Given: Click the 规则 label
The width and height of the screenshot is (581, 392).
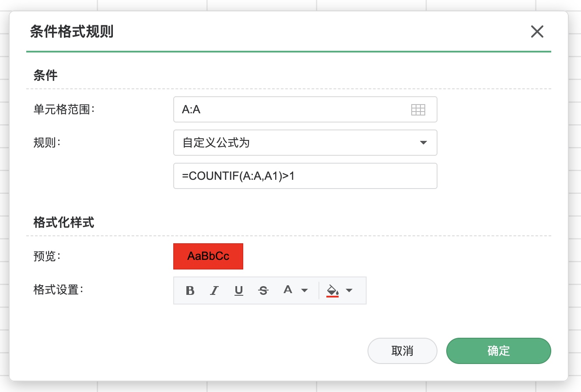Looking at the screenshot, I should click(x=46, y=143).
